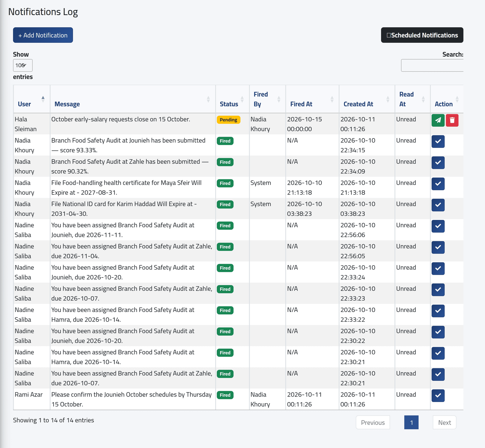Viewport: 485px width, 448px height.
Task: Sort table by Read At column
Action: (413, 99)
